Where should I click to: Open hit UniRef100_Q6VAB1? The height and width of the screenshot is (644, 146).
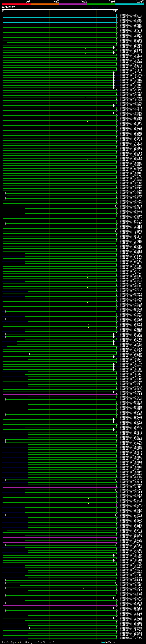(131, 339)
